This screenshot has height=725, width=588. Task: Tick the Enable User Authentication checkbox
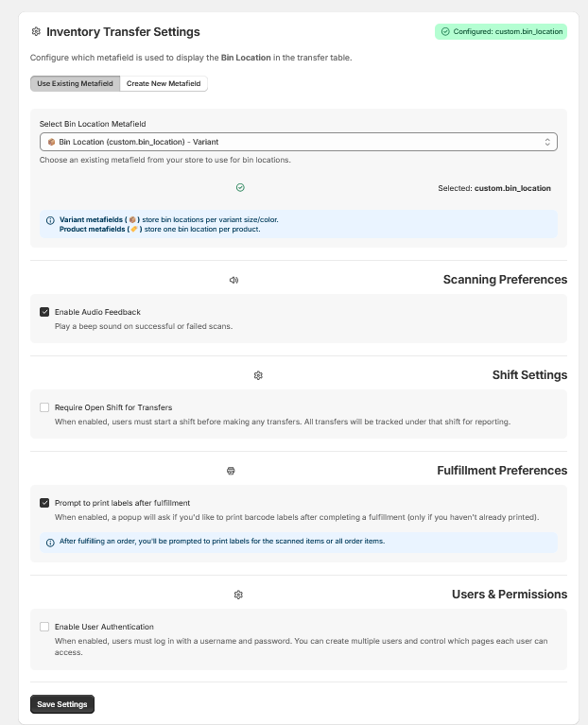44,627
